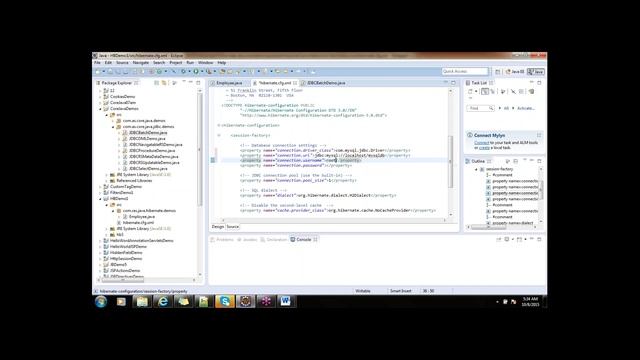Click Package Explorer vertical scrollbar

coord(200,149)
